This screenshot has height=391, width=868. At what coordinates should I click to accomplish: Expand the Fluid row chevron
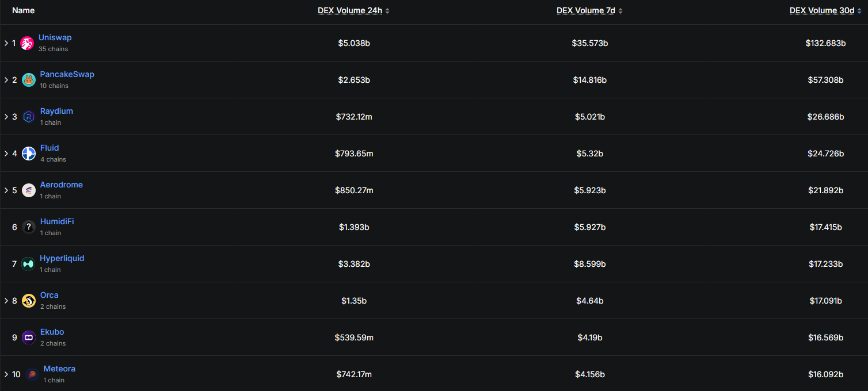tap(6, 154)
